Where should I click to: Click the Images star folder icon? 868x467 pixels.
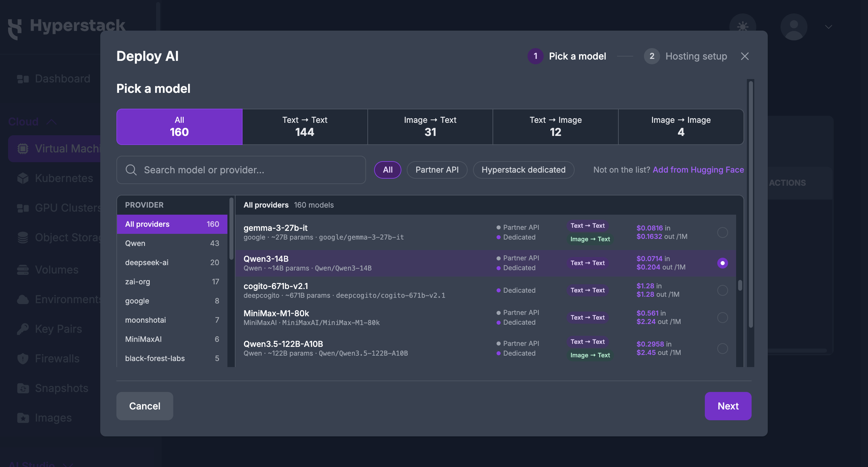23,418
